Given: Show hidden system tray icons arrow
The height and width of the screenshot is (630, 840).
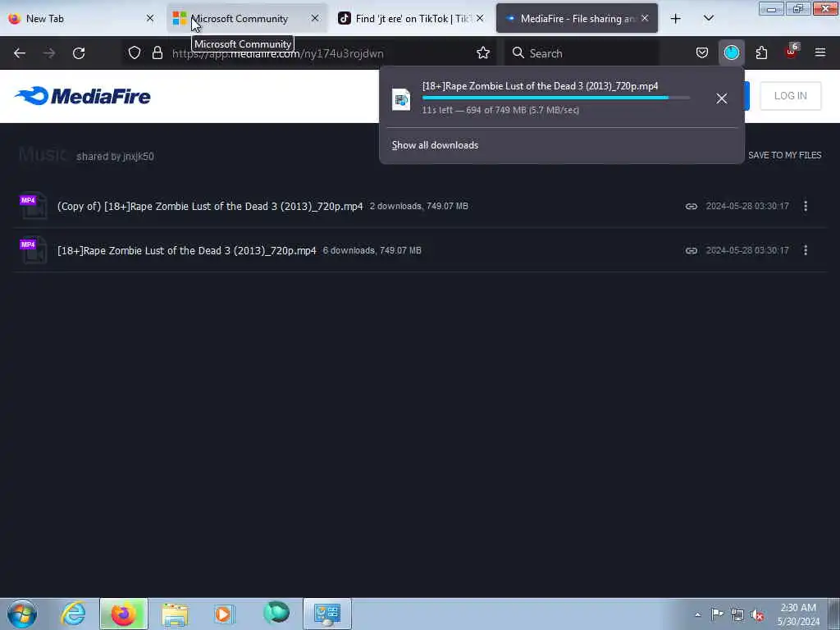Looking at the screenshot, I should click(697, 615).
